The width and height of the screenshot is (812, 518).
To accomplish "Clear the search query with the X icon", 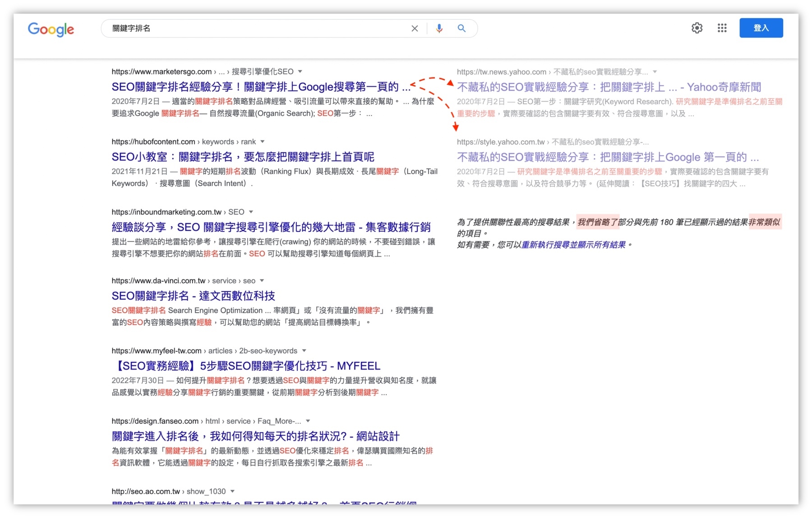I will (414, 28).
